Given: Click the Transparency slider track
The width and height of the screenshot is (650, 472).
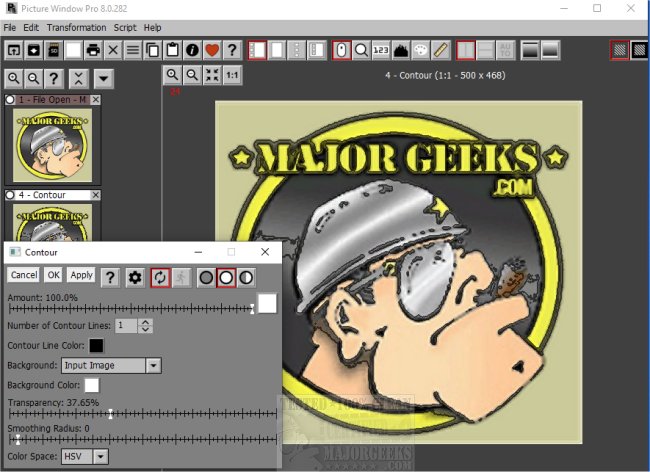Looking at the screenshot, I should pyautogui.click(x=143, y=414).
